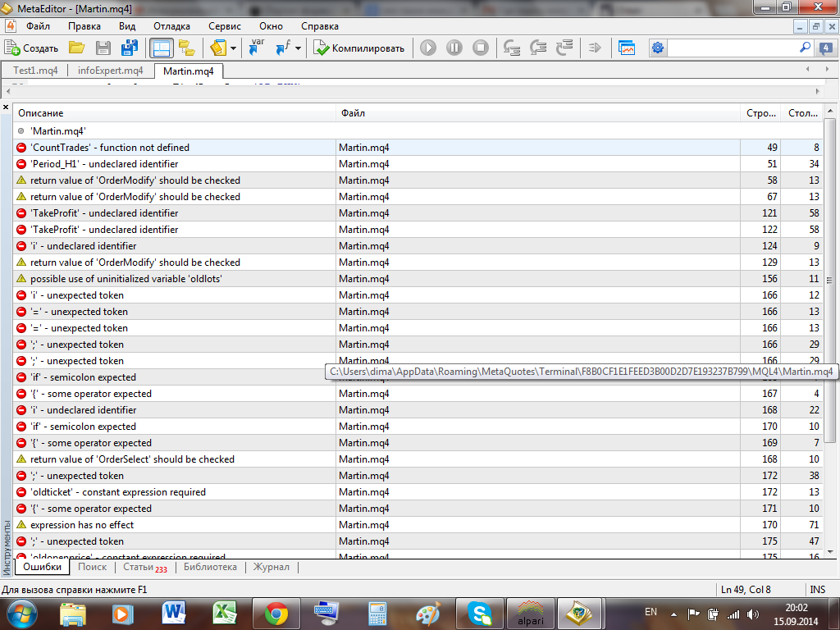840x630 pixels.
Task: Close the Toolbox panel with X
Action: [x=6, y=107]
